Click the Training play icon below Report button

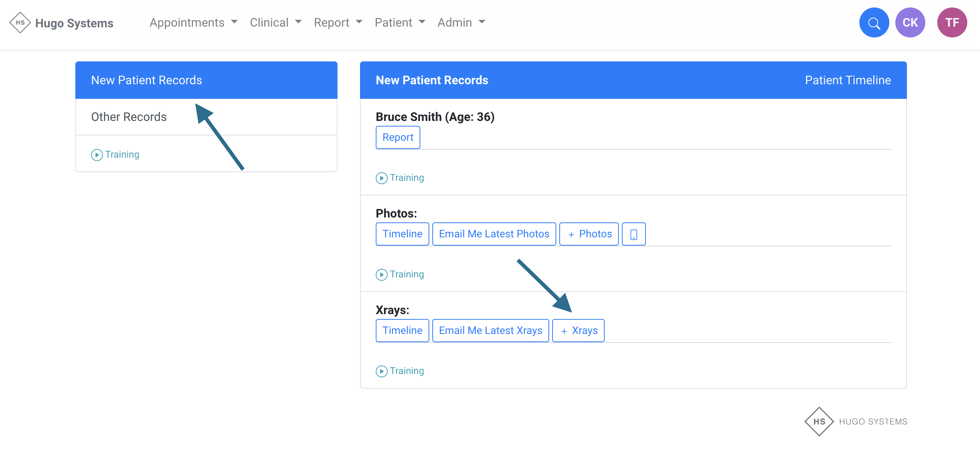381,178
